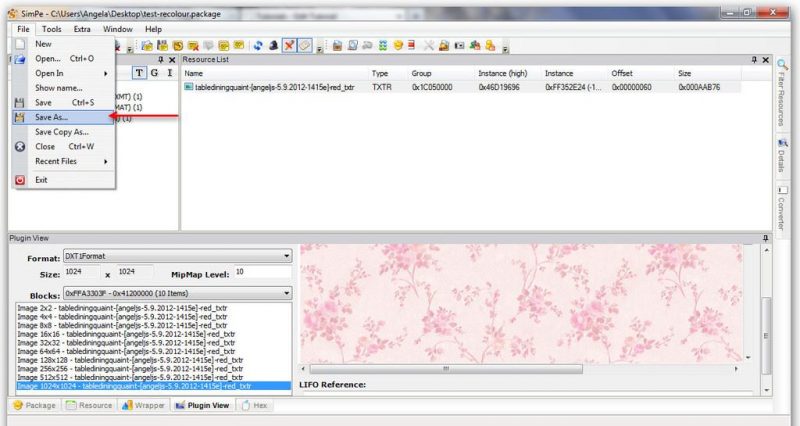This screenshot has width=800, height=426.
Task: Click the yellow smiley face toolbar icon
Action: coord(398,46)
